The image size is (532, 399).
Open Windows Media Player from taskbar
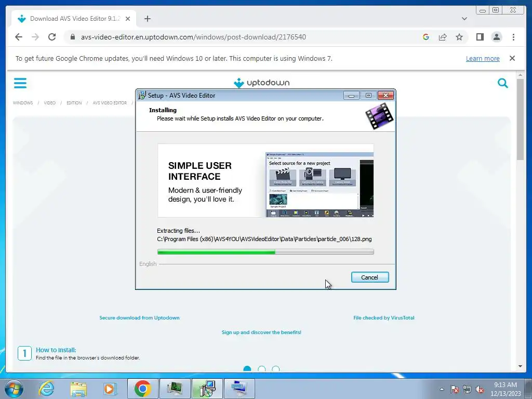pos(110,389)
